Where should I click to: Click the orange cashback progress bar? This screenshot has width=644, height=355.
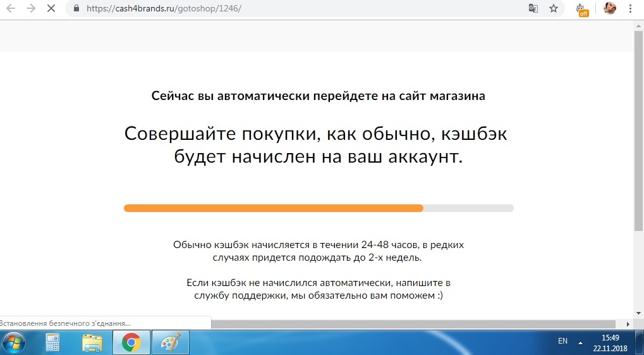[x=319, y=208]
